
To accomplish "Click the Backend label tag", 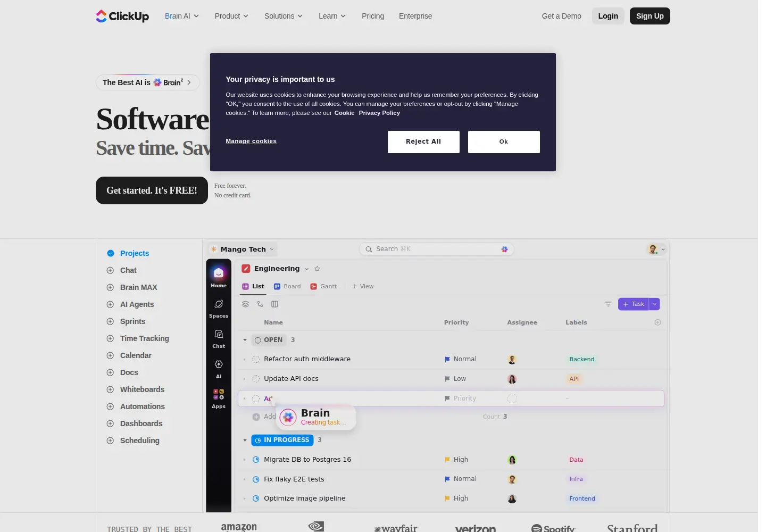I will [x=582, y=360].
